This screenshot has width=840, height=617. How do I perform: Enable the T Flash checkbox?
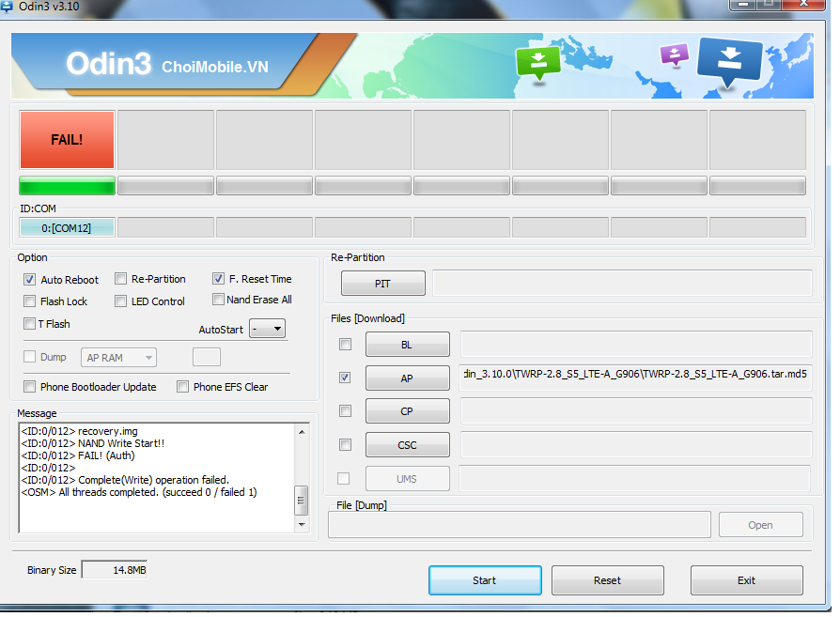(x=29, y=323)
